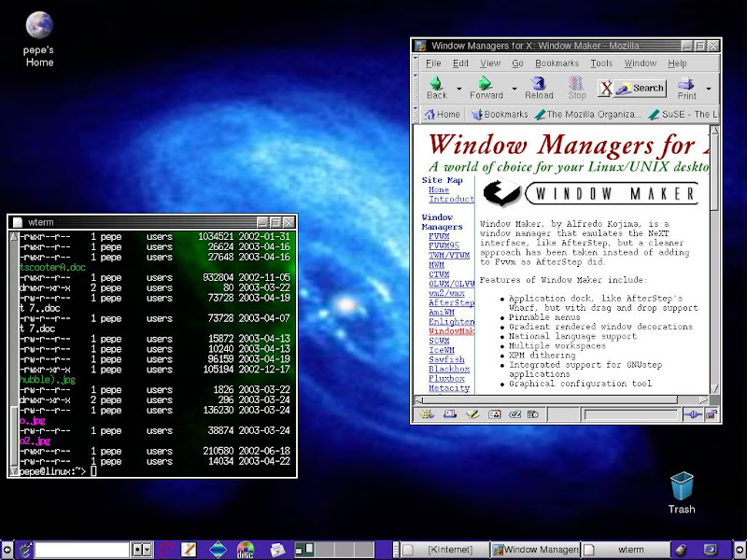The image size is (747, 560).
Task: Collapse the Mozilla menu bar grippy
Action: tap(416, 63)
